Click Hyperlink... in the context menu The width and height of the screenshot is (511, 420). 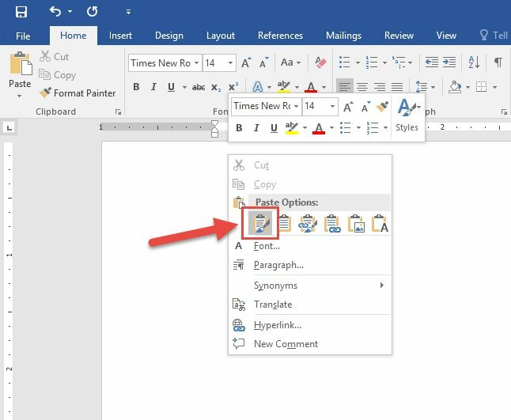coord(277,325)
